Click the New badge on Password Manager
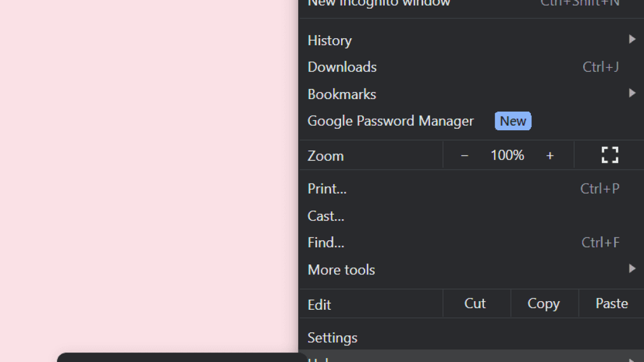This screenshot has height=362, width=644. (513, 121)
